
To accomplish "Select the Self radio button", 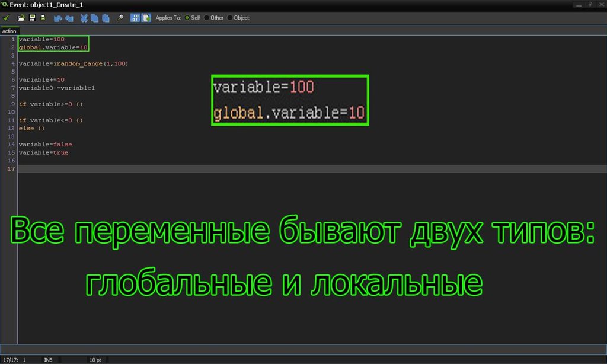I will pyautogui.click(x=188, y=18).
